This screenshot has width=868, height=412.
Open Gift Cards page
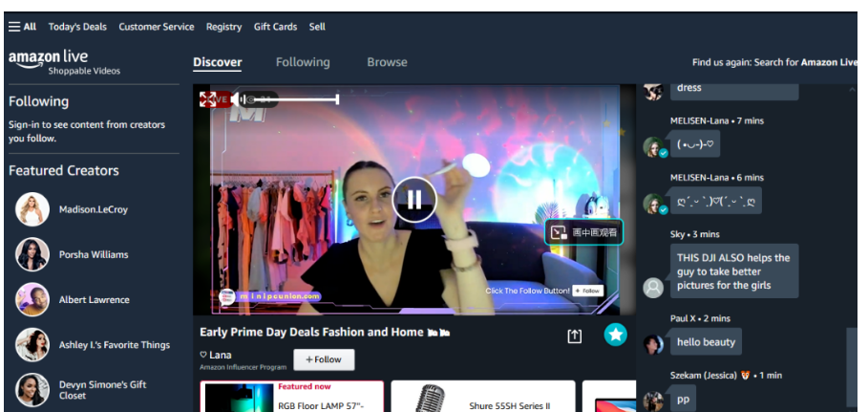coord(275,27)
